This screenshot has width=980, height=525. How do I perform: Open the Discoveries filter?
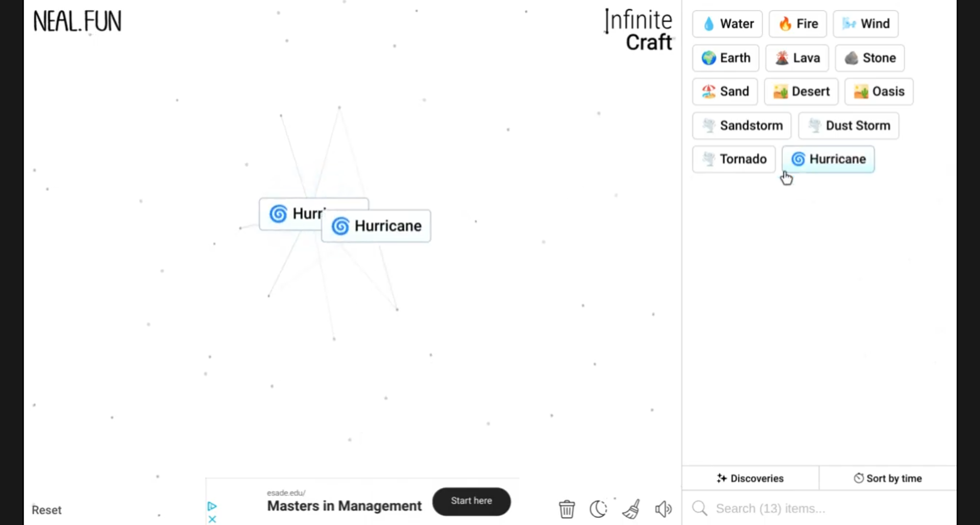pos(750,479)
